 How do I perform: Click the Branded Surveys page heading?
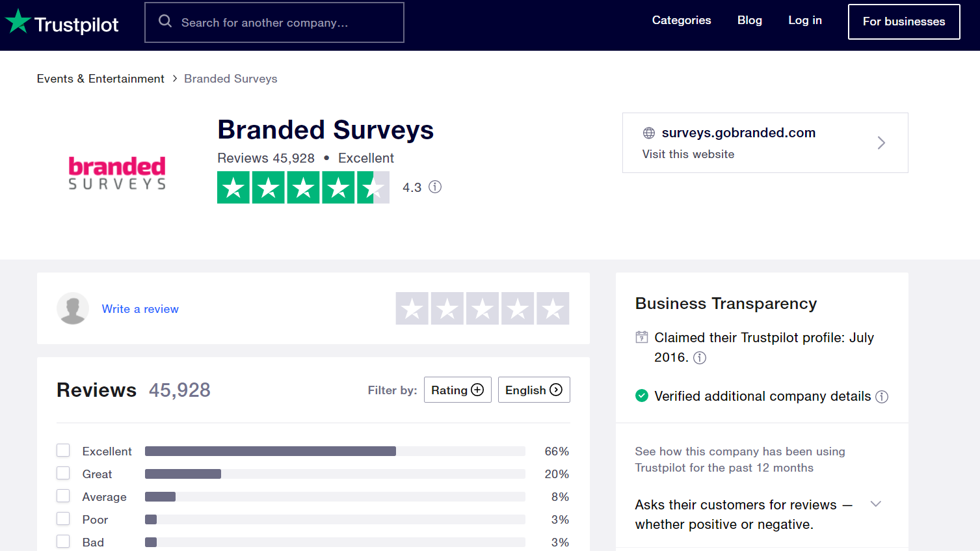(326, 130)
